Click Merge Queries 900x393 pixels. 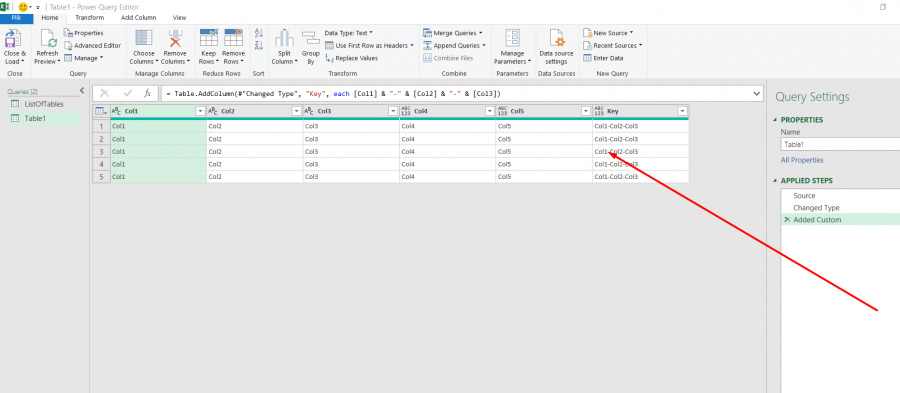click(x=452, y=33)
